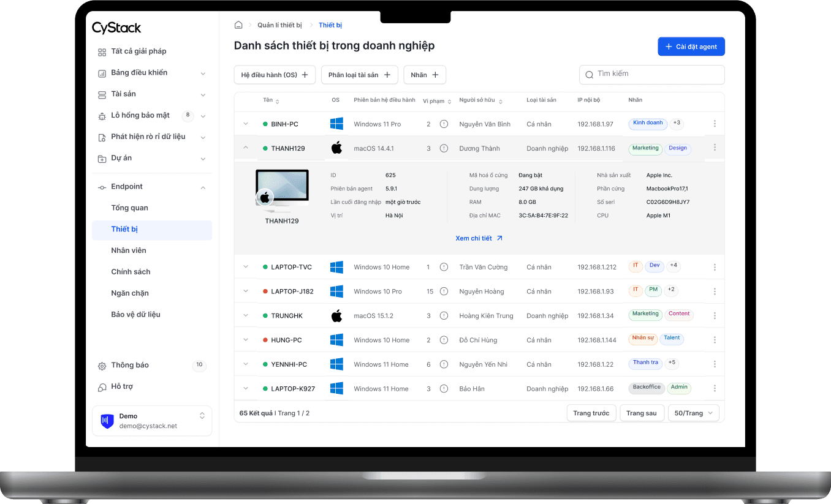
Task: Click the violation warning icon for LAPTOP-J182
Action: click(x=444, y=291)
